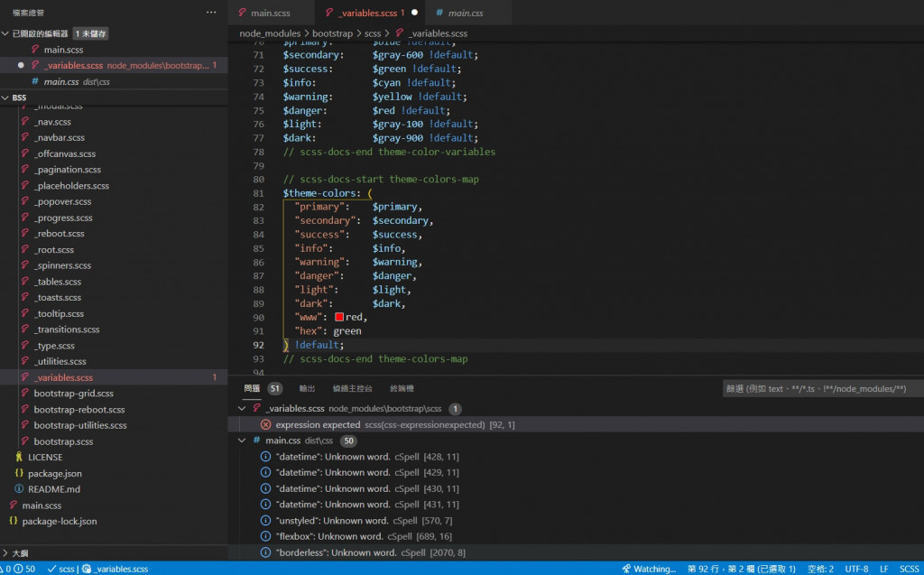Image resolution: width=924 pixels, height=575 pixels.
Task: Switch to the Debug Console panel tab
Action: [353, 388]
